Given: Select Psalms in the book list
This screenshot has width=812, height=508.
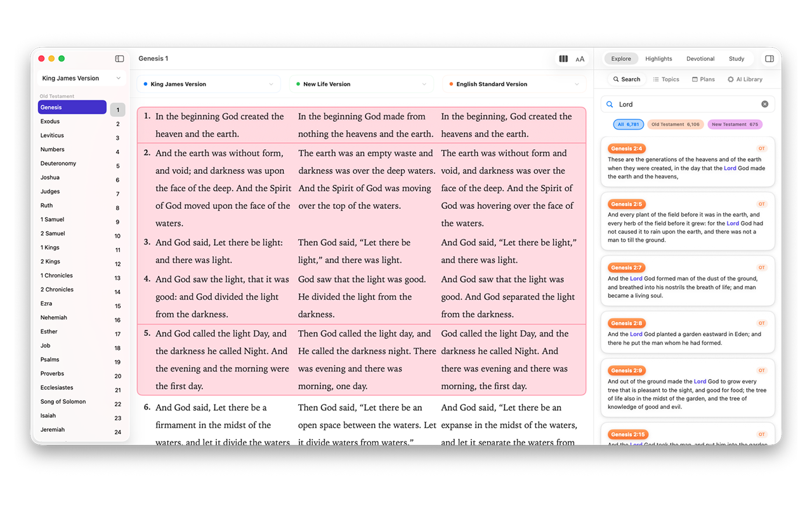Looking at the screenshot, I should tap(50, 359).
